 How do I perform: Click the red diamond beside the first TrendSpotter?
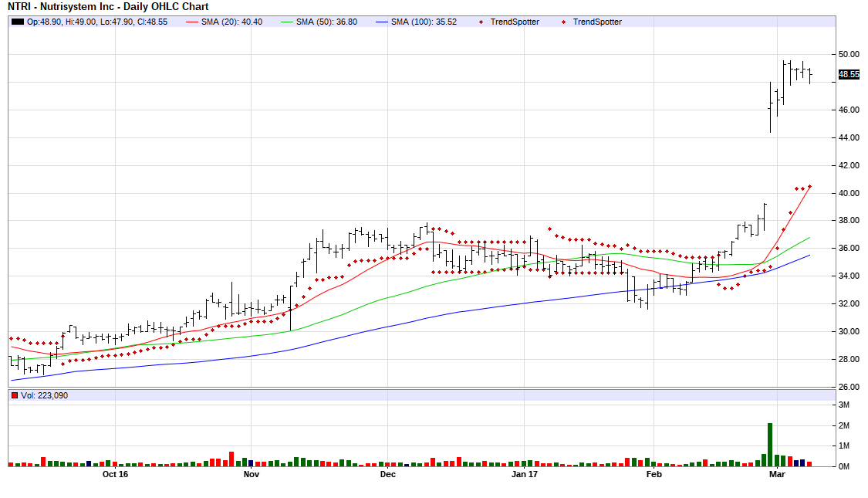pos(481,22)
